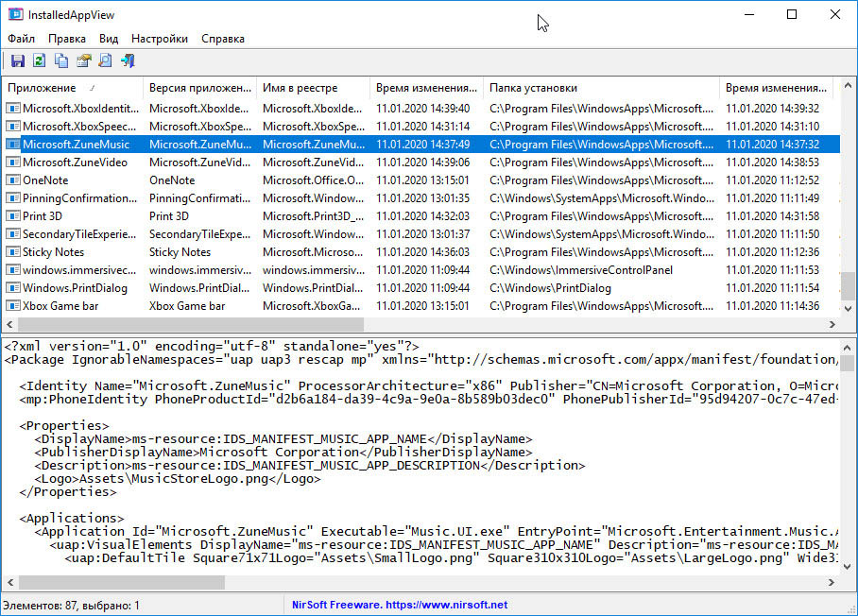Click the icon beside the OneNote row
Screen dimensions: 858x616
pyautogui.click(x=13, y=180)
